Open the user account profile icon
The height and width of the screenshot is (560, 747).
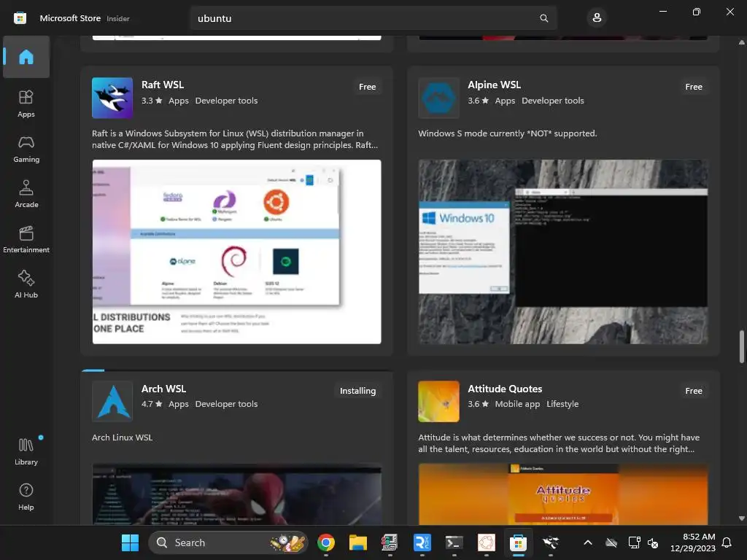[597, 18]
